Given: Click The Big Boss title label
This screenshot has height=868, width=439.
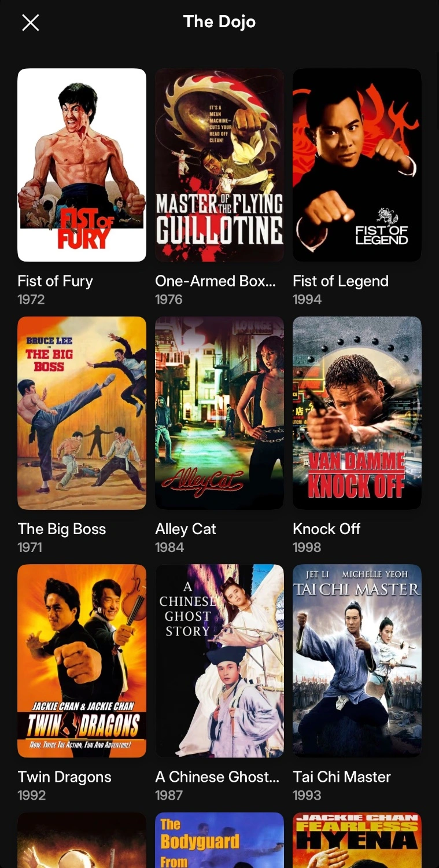Looking at the screenshot, I should coord(62,529).
